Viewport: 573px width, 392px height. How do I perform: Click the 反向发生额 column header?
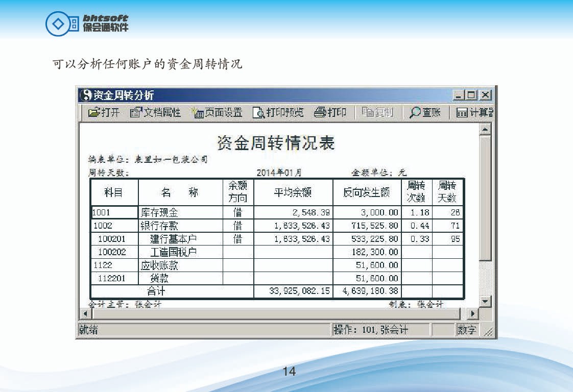point(366,192)
